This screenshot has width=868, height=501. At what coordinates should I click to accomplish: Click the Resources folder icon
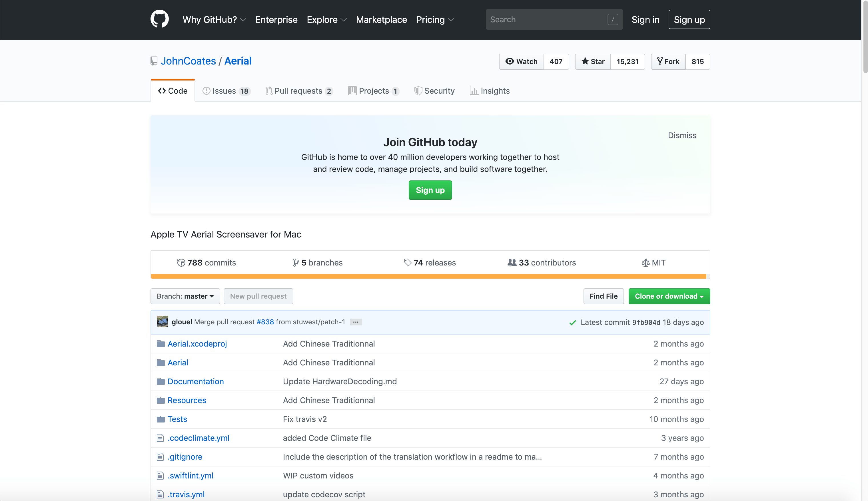click(161, 400)
